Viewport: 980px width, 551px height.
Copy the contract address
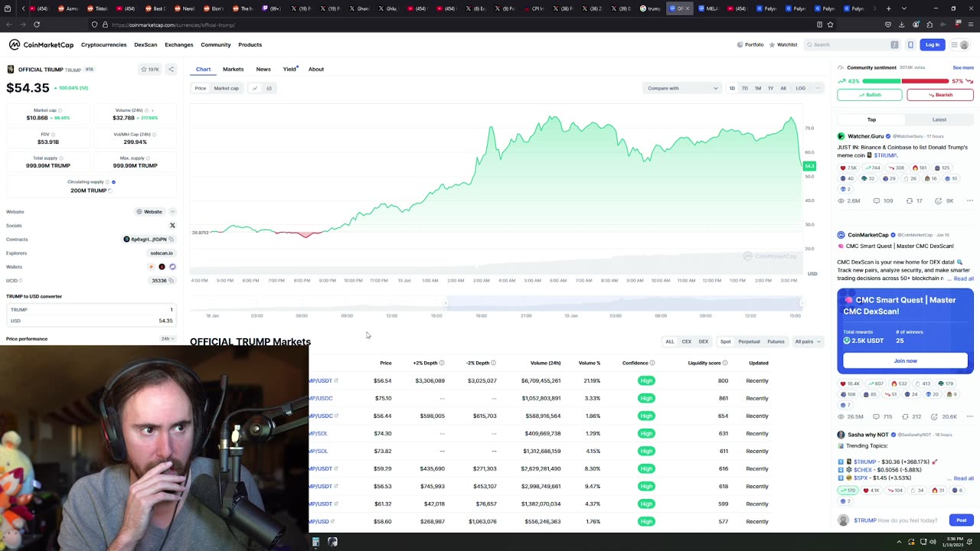171,240
